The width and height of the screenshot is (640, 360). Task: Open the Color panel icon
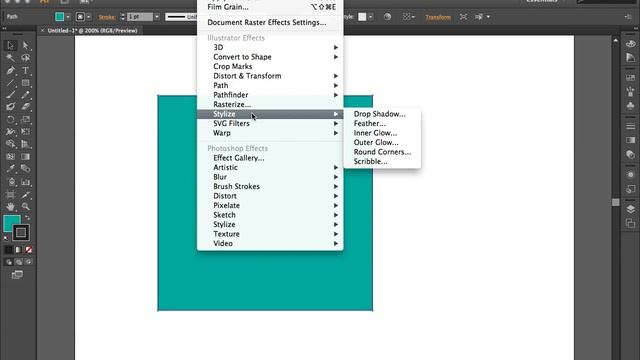pyautogui.click(x=631, y=43)
